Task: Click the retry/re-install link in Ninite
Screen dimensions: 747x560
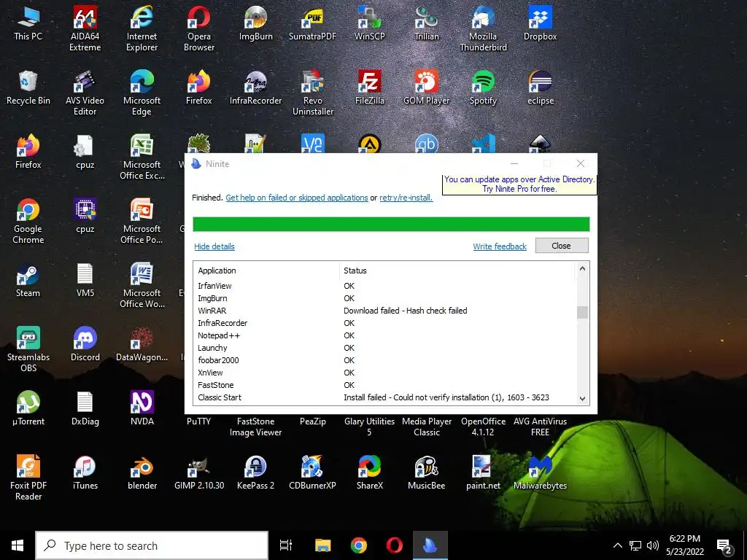Action: 406,198
